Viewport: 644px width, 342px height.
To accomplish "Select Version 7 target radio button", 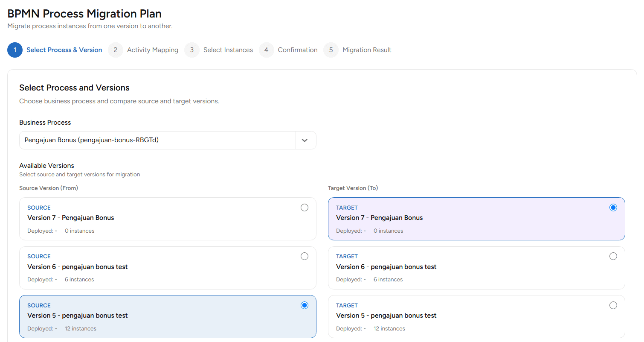I will tap(613, 208).
